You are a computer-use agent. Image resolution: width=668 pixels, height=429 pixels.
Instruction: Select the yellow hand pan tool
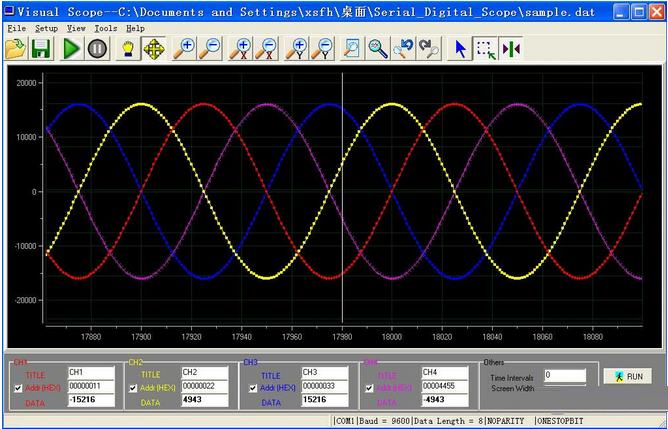130,48
